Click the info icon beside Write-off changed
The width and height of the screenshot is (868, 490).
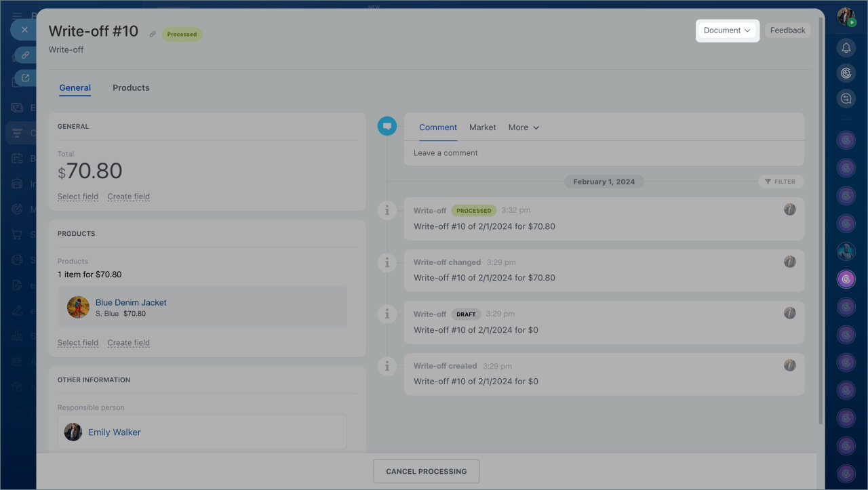(x=387, y=262)
